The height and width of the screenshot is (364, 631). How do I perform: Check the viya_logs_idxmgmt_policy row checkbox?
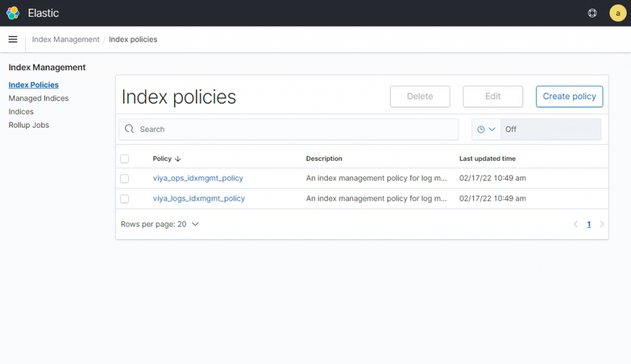pos(124,199)
